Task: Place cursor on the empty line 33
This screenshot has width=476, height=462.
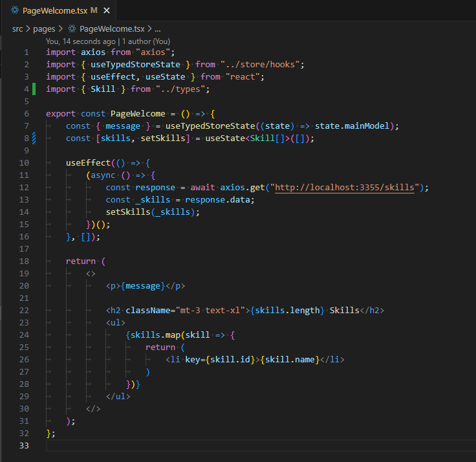Action: pos(194,445)
